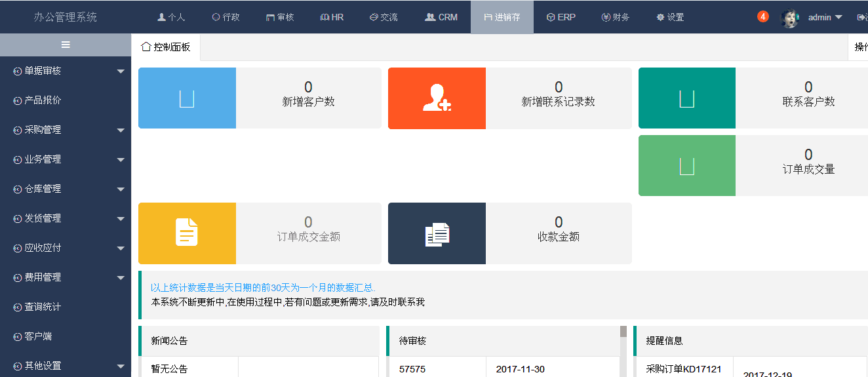Click the orange add-contact icon tile
This screenshot has height=377, width=868.
click(x=437, y=98)
